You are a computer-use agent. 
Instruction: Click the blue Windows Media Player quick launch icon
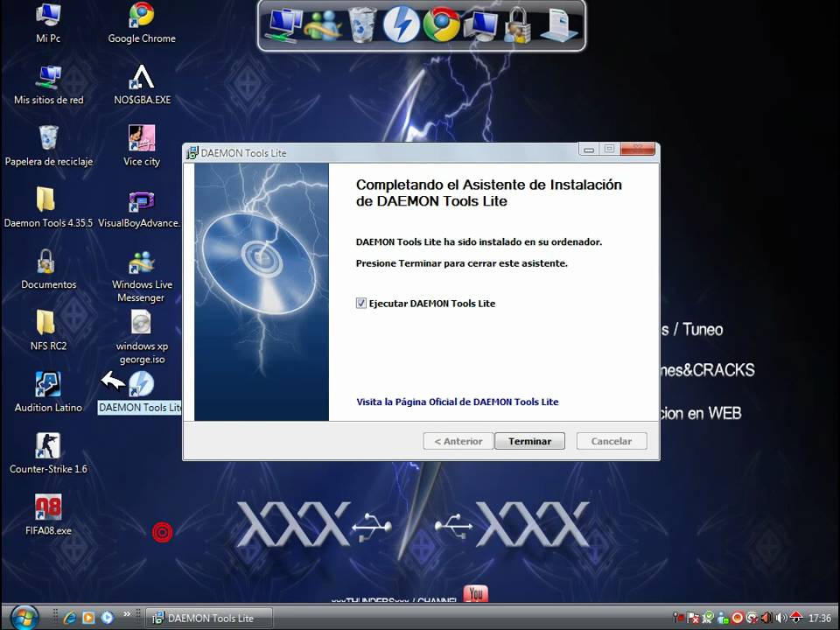click(107, 618)
